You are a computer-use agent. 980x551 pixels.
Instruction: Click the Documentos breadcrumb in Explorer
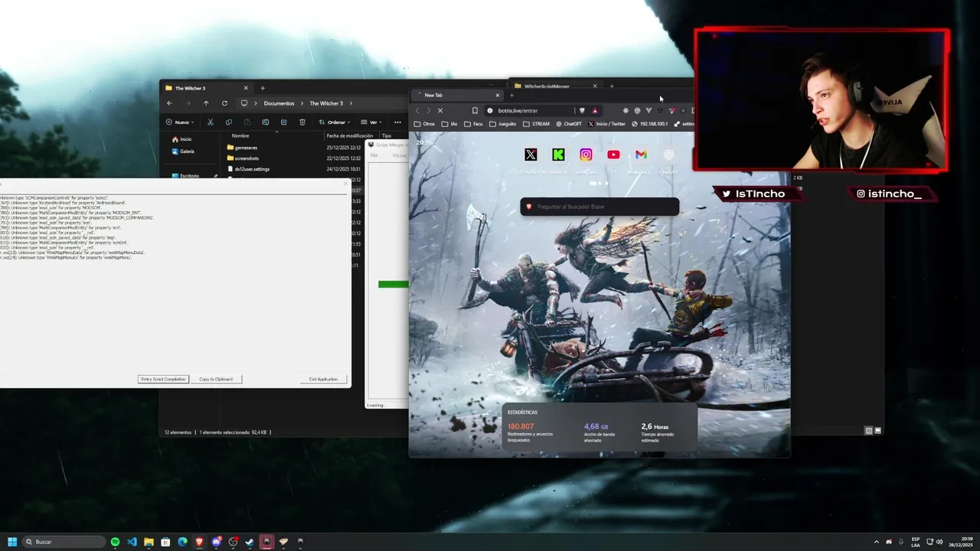point(279,103)
